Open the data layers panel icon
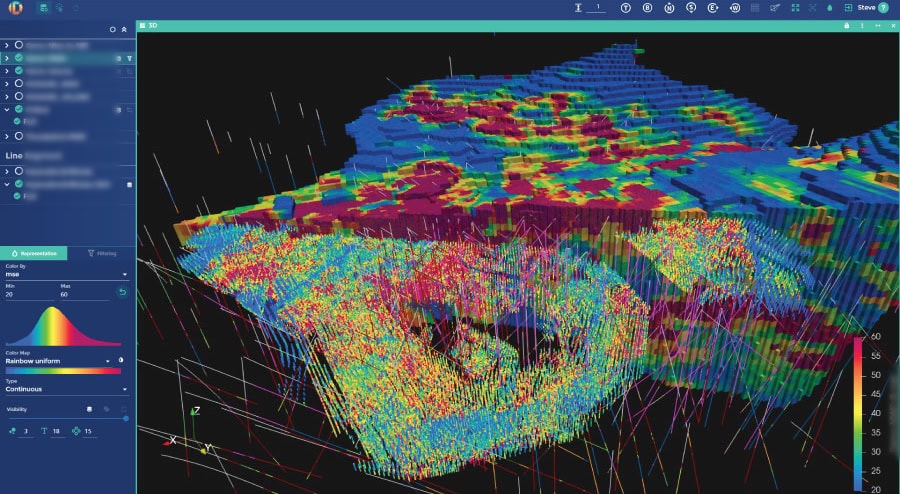Viewport: 900px width, 494px height. pos(43,8)
